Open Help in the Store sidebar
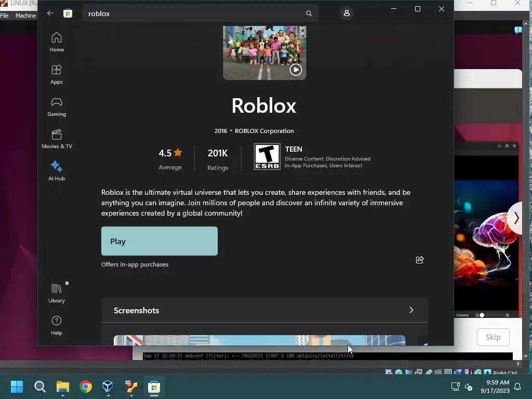The width and height of the screenshot is (532, 399). click(x=57, y=325)
